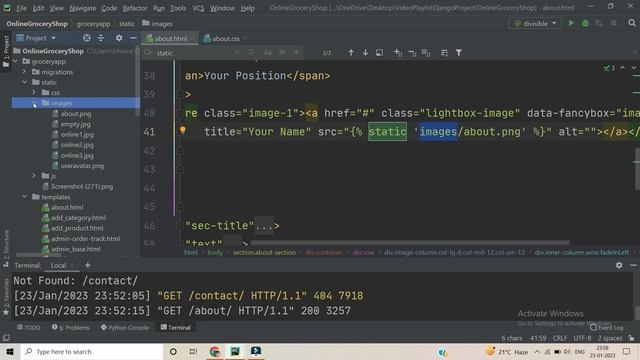The height and width of the screenshot is (360, 640).
Task: Open the Python Console tool window
Action: point(125,327)
